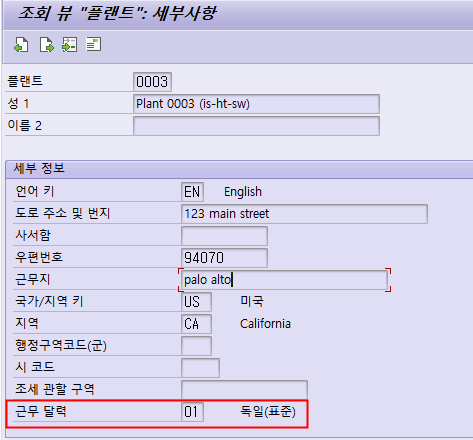Click the 지역 field showing CA

click(x=196, y=324)
